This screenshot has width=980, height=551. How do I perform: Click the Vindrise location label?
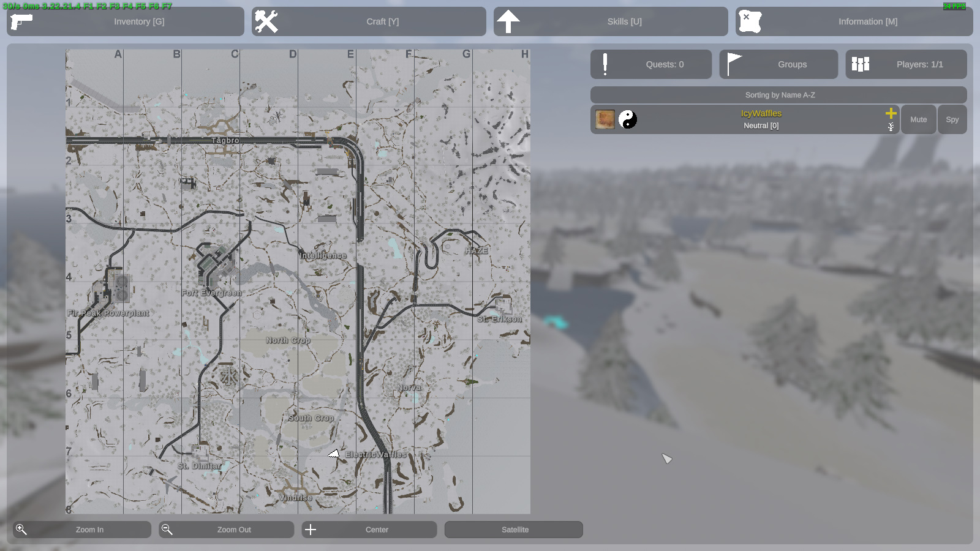pos(296,498)
